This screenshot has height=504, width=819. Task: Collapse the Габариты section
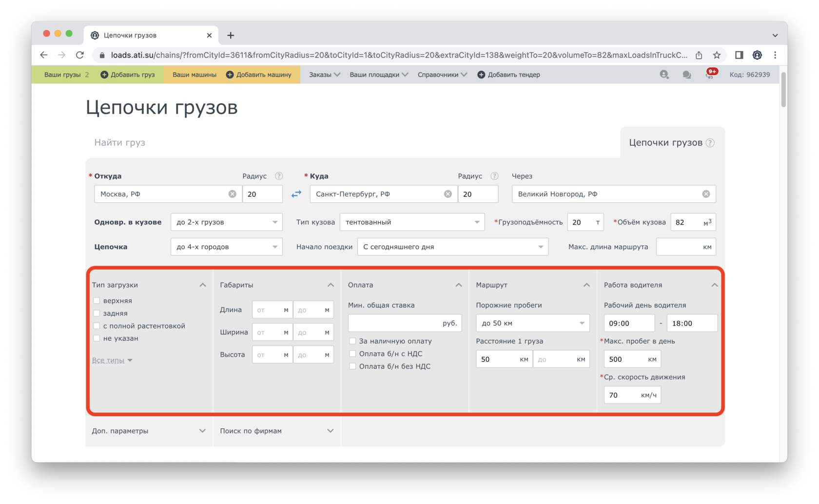point(331,285)
